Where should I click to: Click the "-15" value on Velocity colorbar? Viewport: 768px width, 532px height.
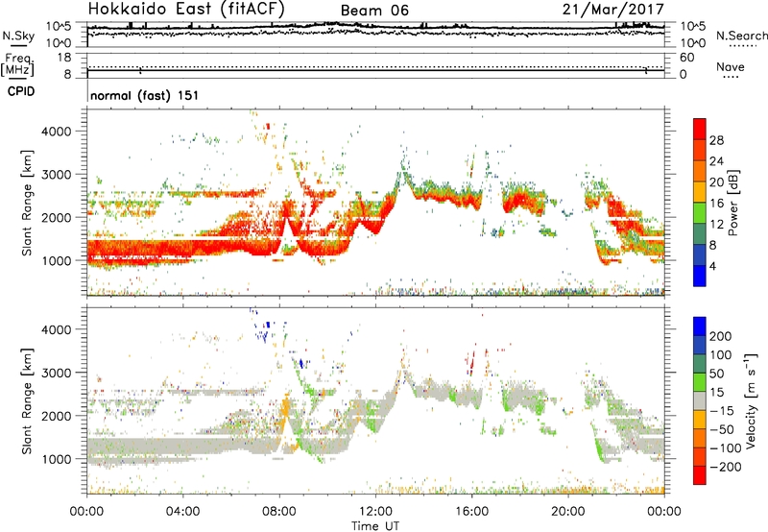point(722,410)
